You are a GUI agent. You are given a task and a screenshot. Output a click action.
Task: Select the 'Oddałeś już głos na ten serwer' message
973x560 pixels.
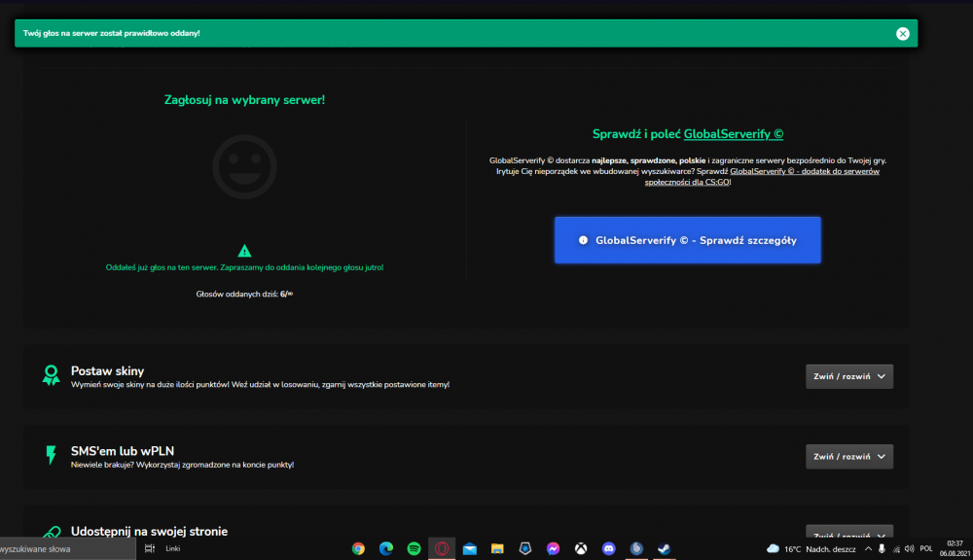[x=244, y=267]
